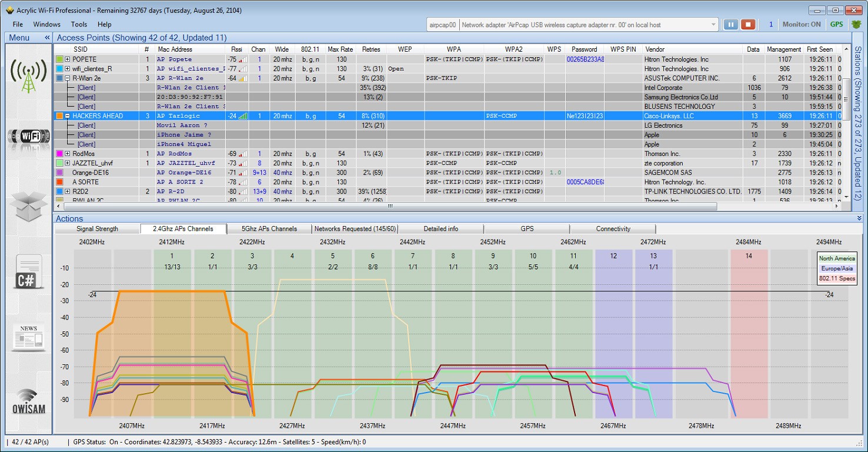Expand the POPETE access point row
Viewport: 868px width, 452px height.
coord(66,59)
